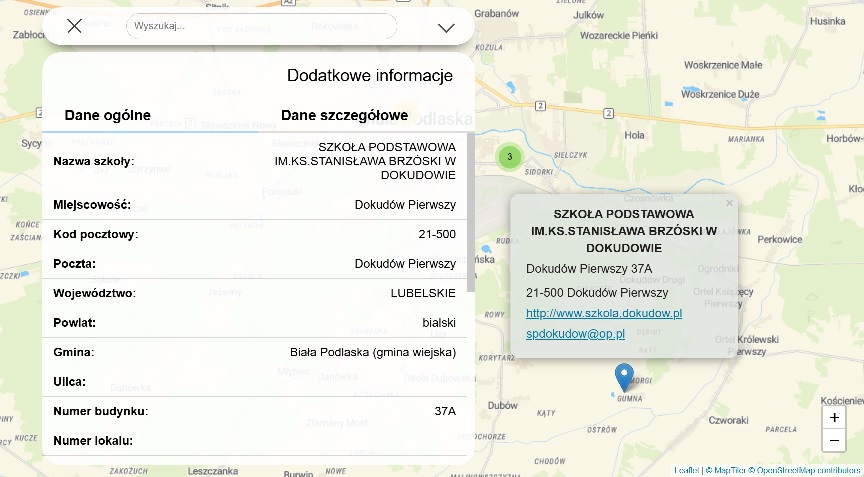Click the 'Gmina:' label
Viewport: 864px width, 477px height.
[73, 352]
